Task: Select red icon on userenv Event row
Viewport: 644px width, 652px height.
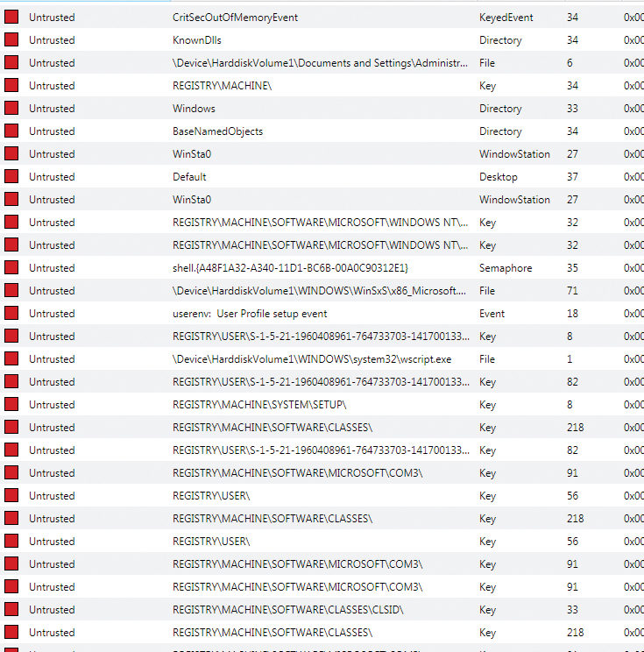Action: pos(11,314)
